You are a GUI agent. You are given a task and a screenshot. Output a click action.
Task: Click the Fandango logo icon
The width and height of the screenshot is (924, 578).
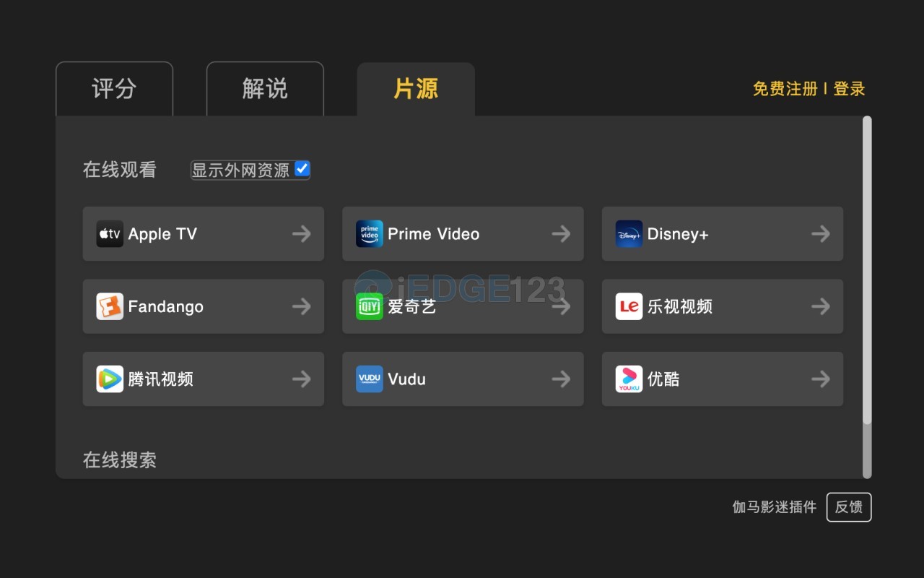[110, 306]
